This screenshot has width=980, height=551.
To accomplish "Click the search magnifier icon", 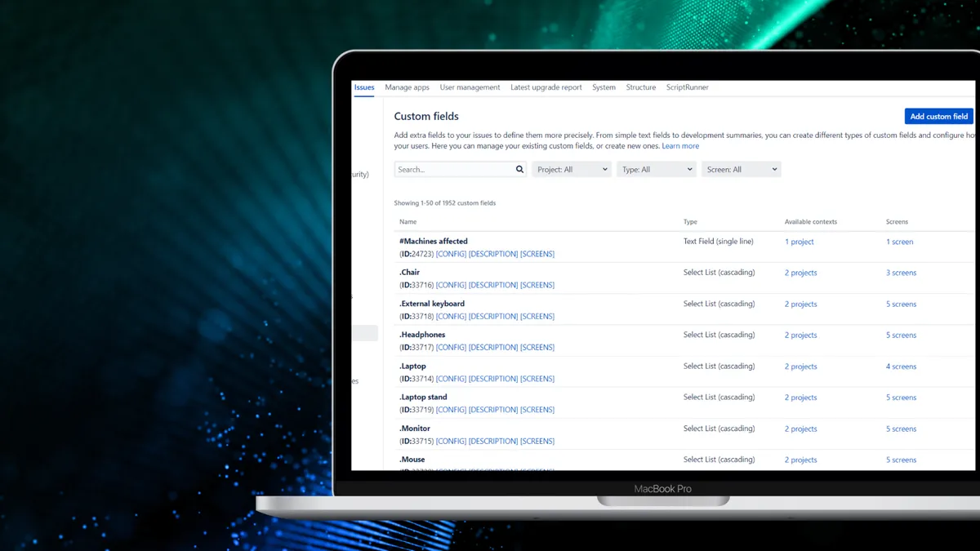I will [519, 170].
